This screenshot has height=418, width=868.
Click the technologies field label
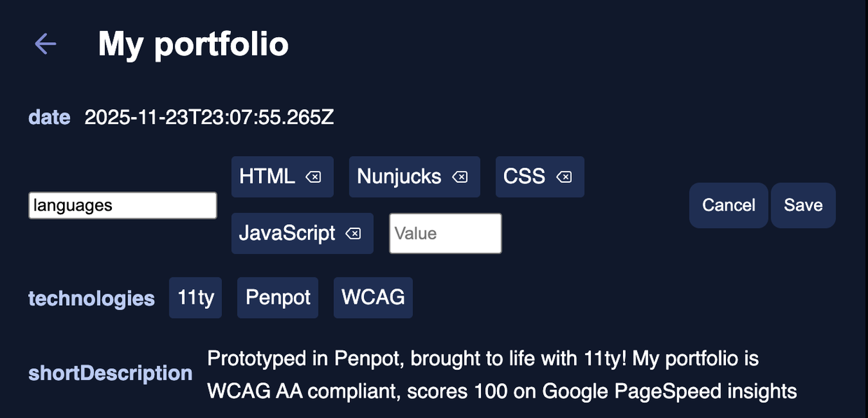pos(91,298)
